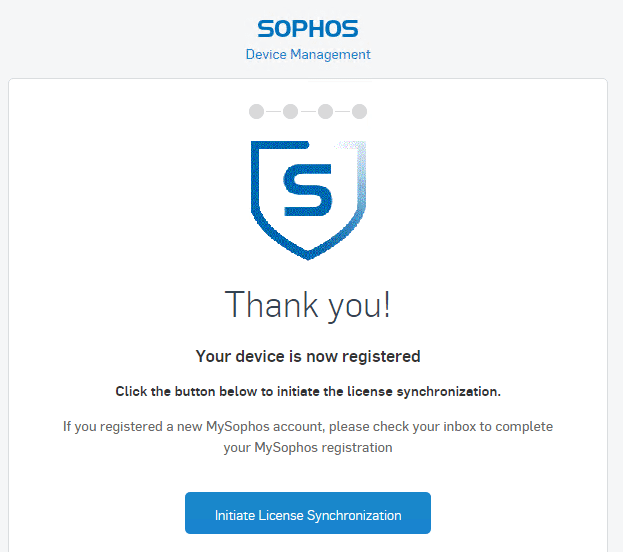Click the license synchronization instruction line

(308, 390)
